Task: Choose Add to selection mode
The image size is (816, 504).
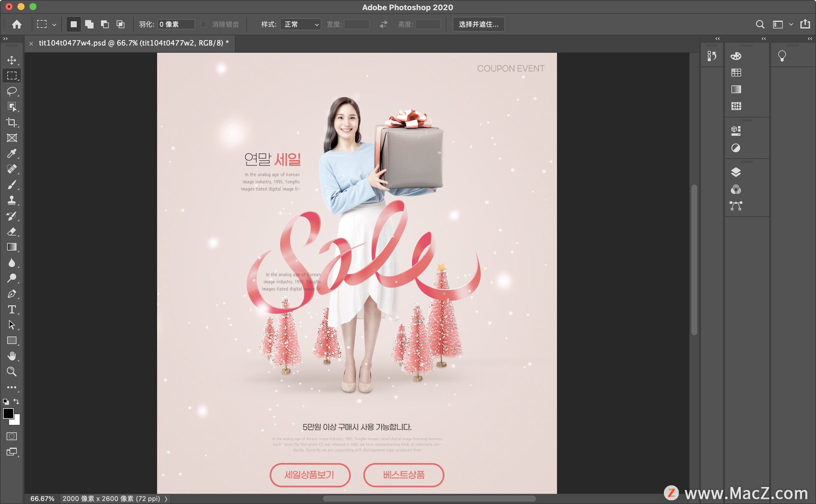Action: pos(89,24)
